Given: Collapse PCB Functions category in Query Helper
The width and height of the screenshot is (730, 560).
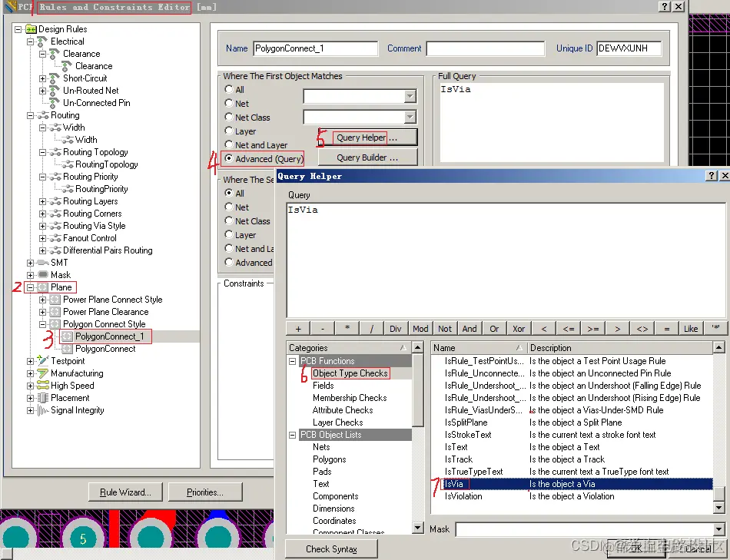Looking at the screenshot, I should [x=292, y=361].
